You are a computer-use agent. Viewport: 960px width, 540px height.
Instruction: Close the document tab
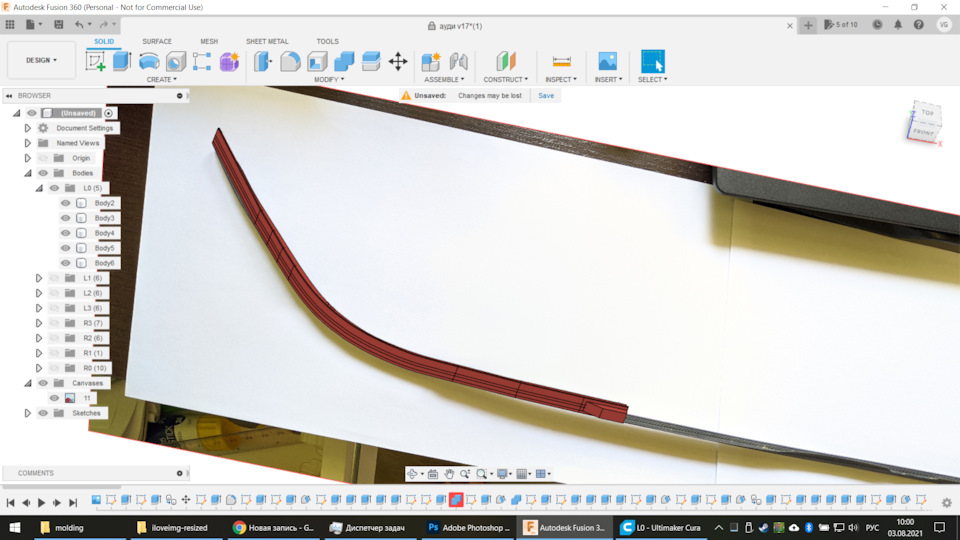click(790, 26)
